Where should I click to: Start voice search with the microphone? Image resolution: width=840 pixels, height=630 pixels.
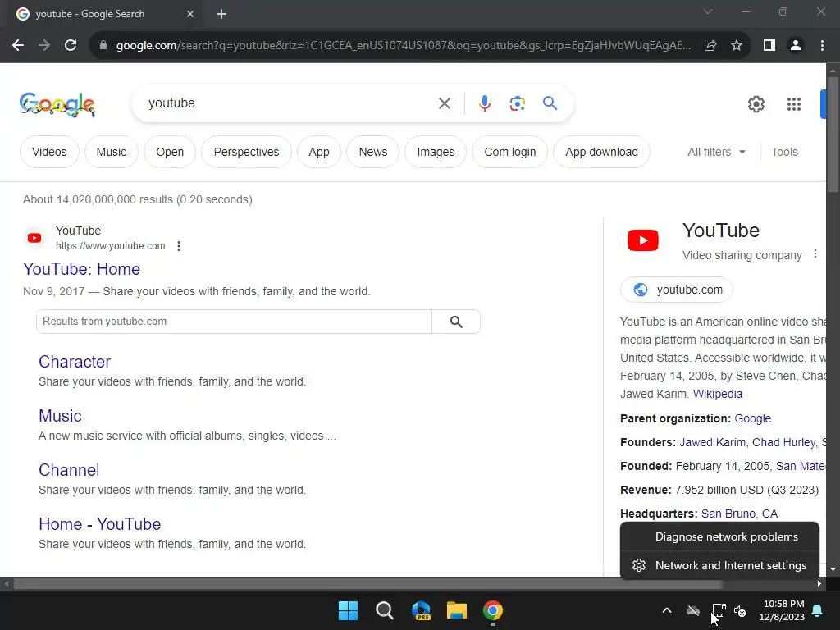485,103
